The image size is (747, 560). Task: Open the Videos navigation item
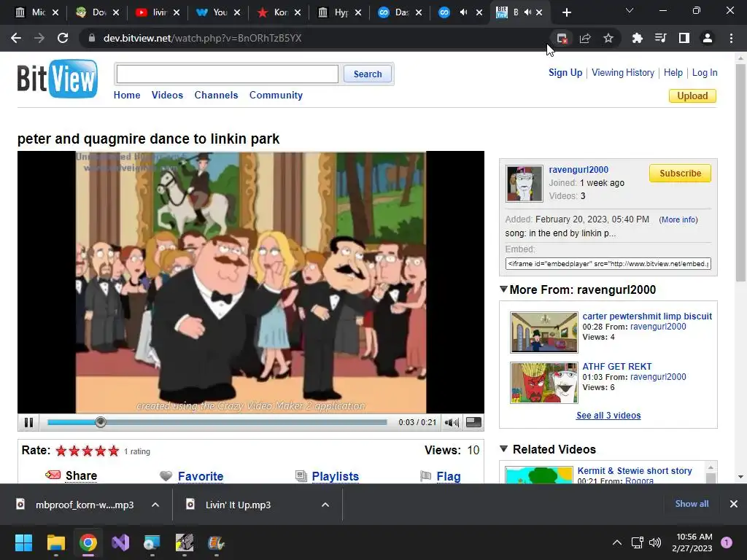click(x=167, y=95)
